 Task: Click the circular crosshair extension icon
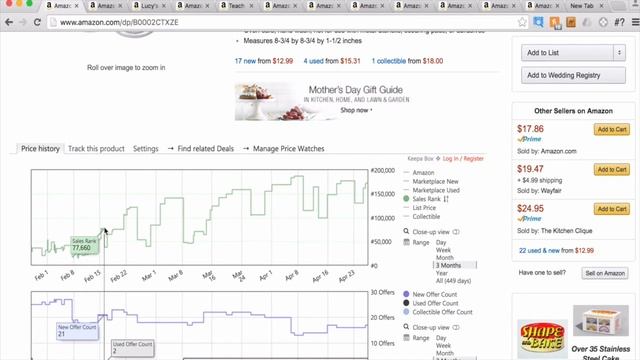point(603,22)
